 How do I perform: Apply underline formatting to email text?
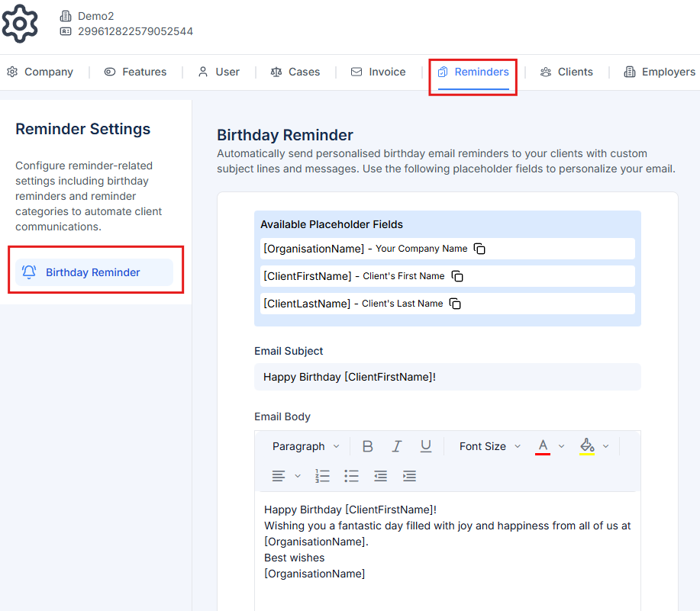[425, 445]
